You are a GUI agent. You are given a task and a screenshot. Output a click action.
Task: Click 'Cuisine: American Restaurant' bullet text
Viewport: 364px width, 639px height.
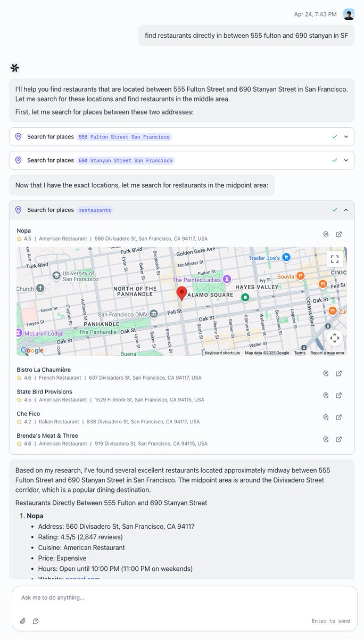point(81,547)
